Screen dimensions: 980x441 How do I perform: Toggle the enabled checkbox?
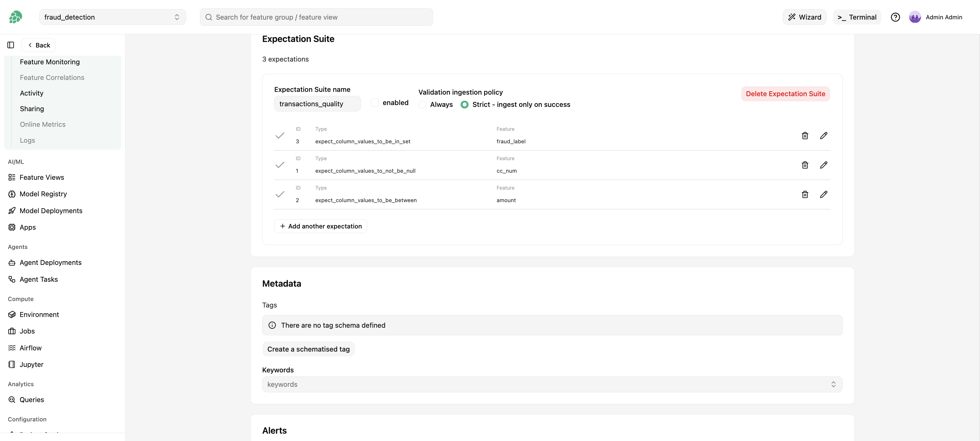(x=375, y=103)
